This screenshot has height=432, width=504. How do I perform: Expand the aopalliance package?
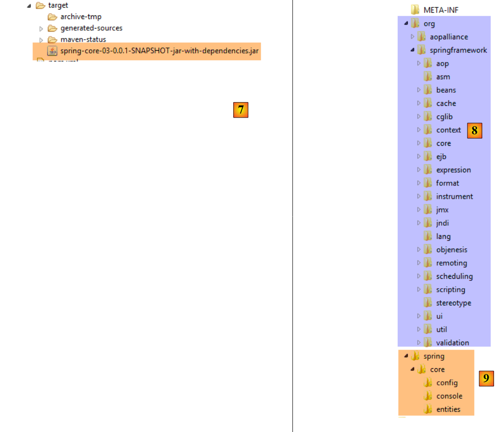click(412, 37)
